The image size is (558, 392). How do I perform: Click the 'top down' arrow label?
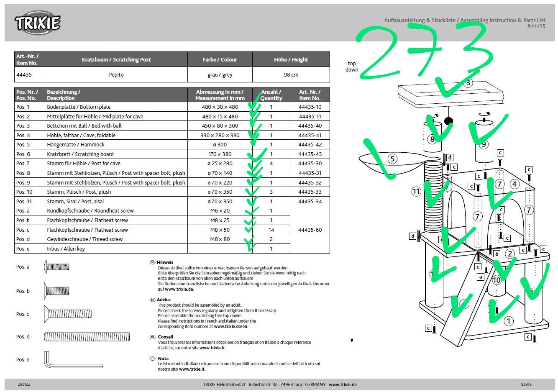click(352, 67)
